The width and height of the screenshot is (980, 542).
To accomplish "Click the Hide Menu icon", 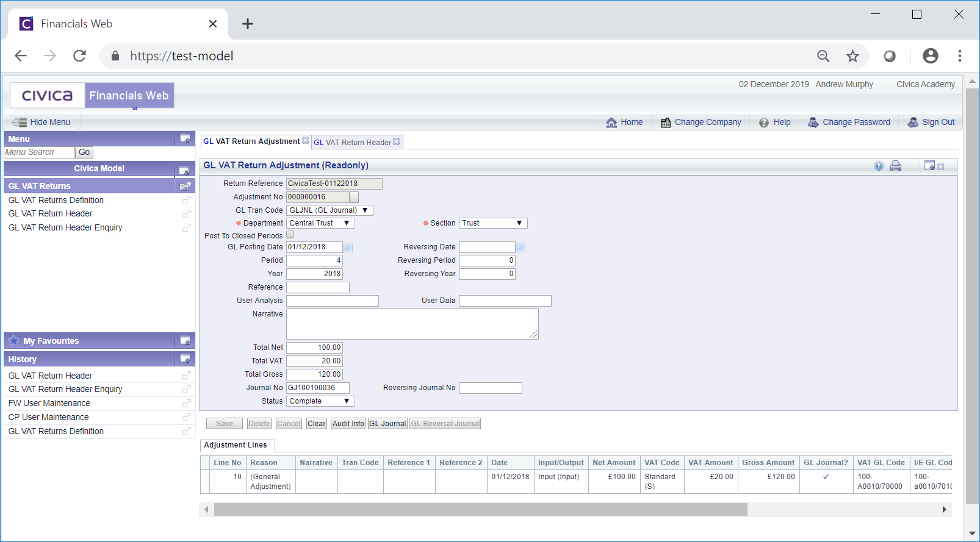I will 20,122.
